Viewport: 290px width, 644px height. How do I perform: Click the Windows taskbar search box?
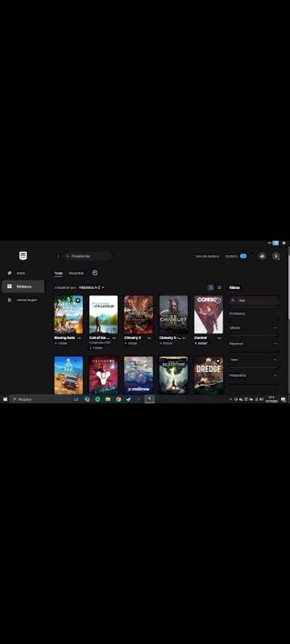click(x=39, y=399)
